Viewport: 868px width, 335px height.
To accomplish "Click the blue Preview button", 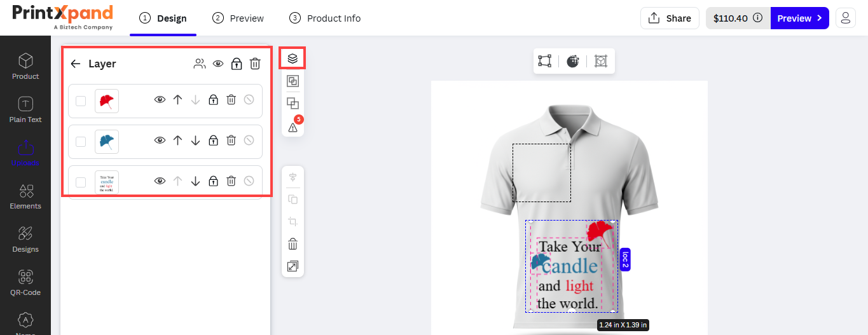I will (x=799, y=18).
